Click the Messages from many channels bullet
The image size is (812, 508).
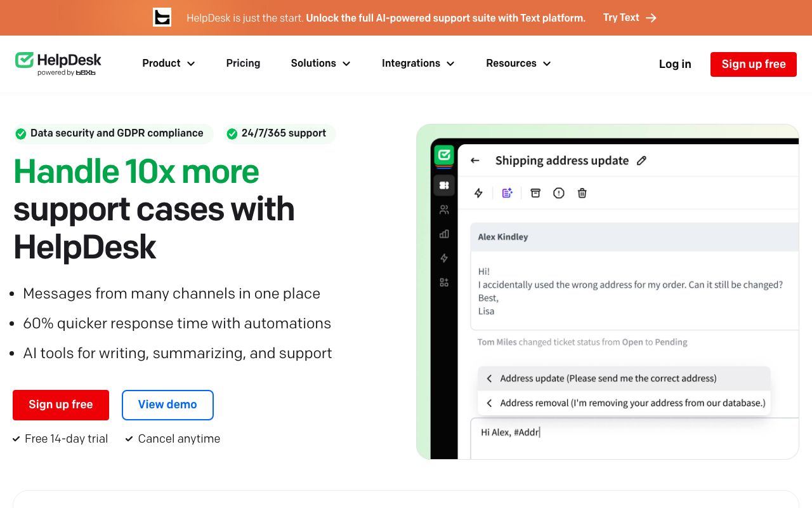click(171, 293)
